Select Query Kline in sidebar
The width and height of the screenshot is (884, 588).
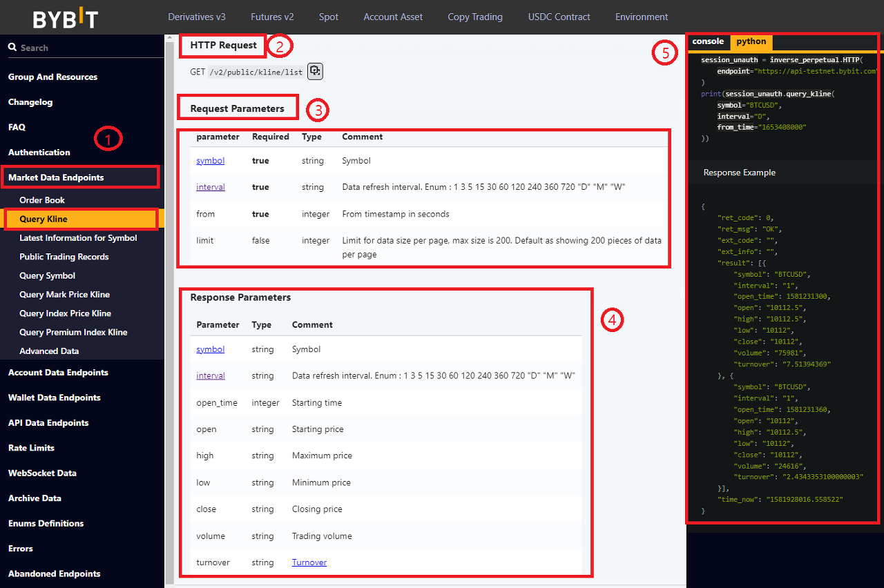point(44,219)
